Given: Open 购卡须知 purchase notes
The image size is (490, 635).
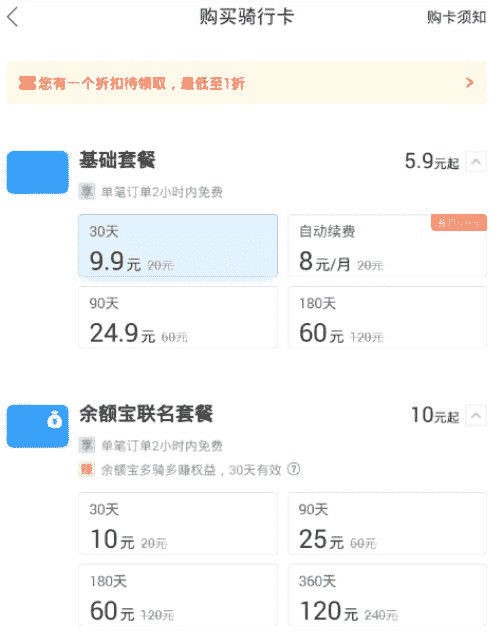Looking at the screenshot, I should [x=456, y=17].
